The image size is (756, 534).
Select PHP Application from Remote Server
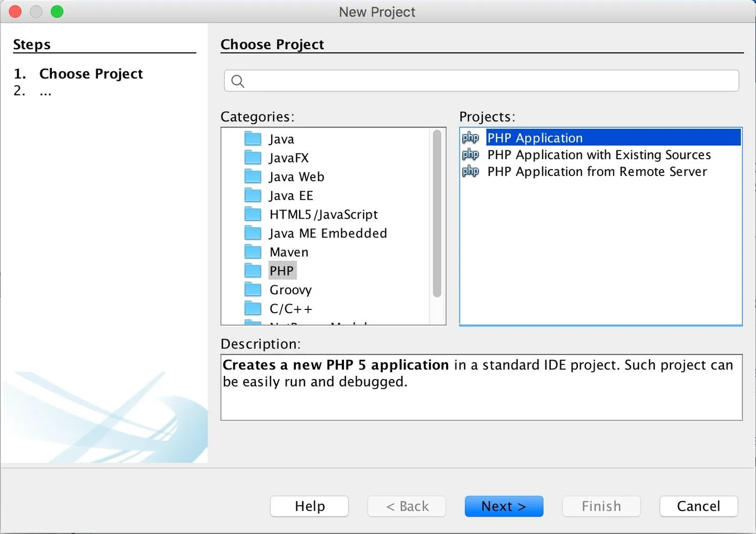[597, 171]
